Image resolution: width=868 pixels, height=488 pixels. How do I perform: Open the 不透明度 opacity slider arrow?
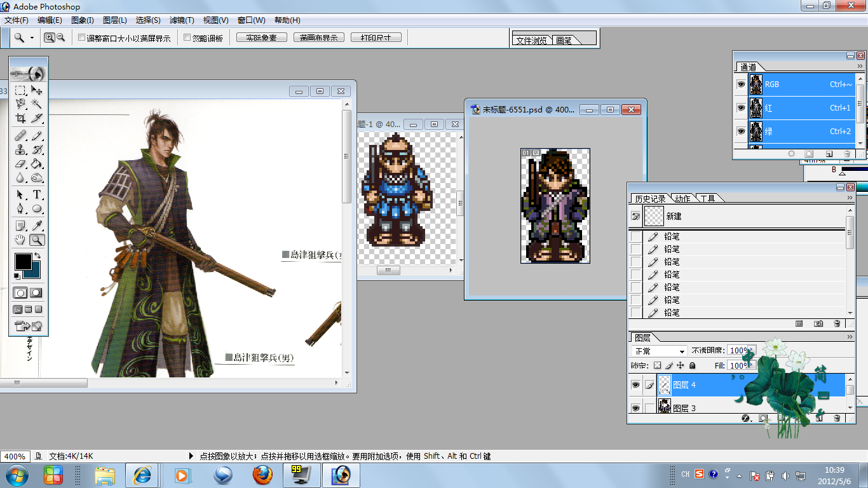click(x=752, y=350)
